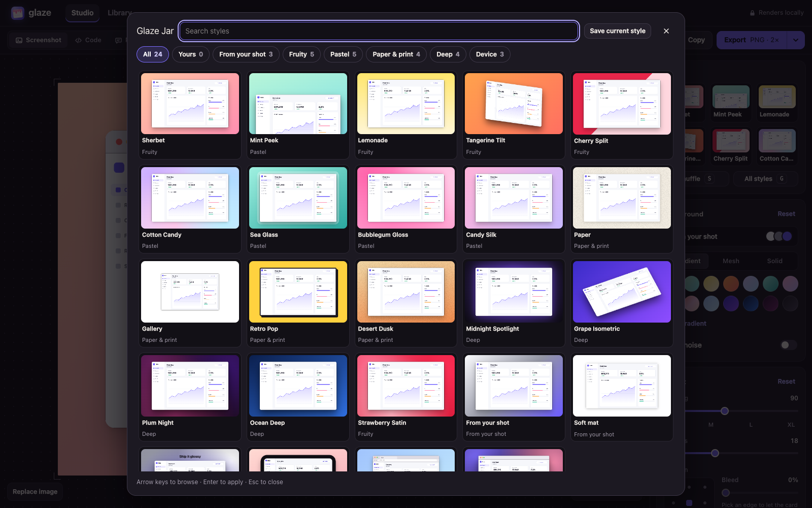Apply the Paper style card
Screen dimensions: 812x508
coord(622,209)
